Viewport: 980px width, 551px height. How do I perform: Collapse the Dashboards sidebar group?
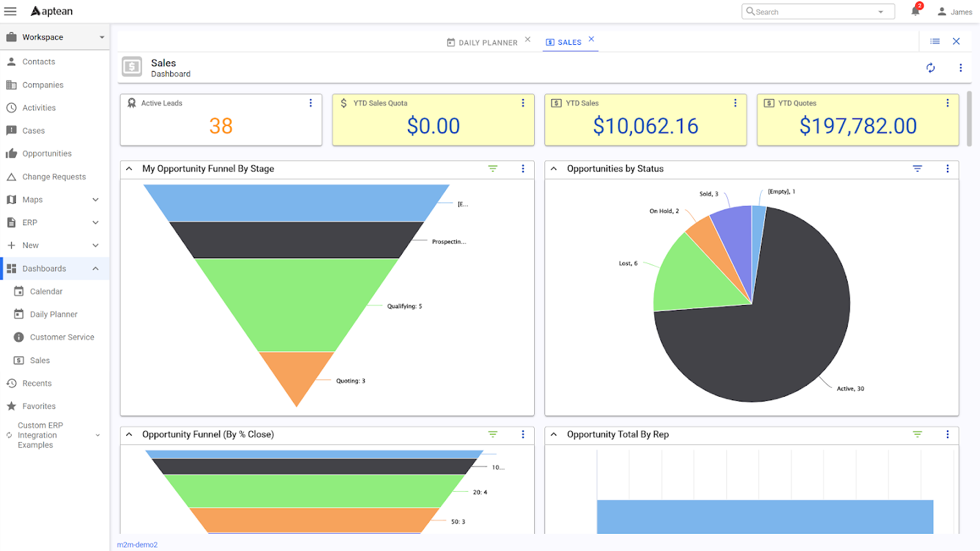(x=95, y=269)
